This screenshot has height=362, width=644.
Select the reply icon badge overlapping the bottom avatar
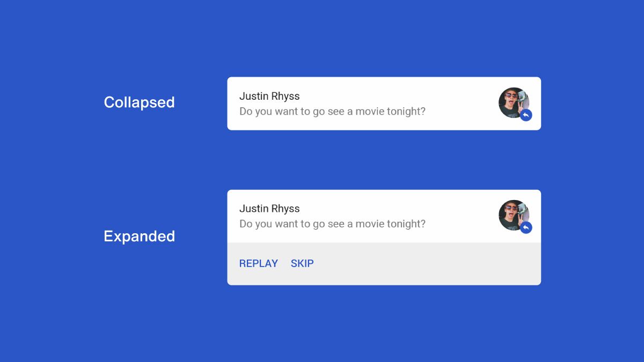(526, 227)
